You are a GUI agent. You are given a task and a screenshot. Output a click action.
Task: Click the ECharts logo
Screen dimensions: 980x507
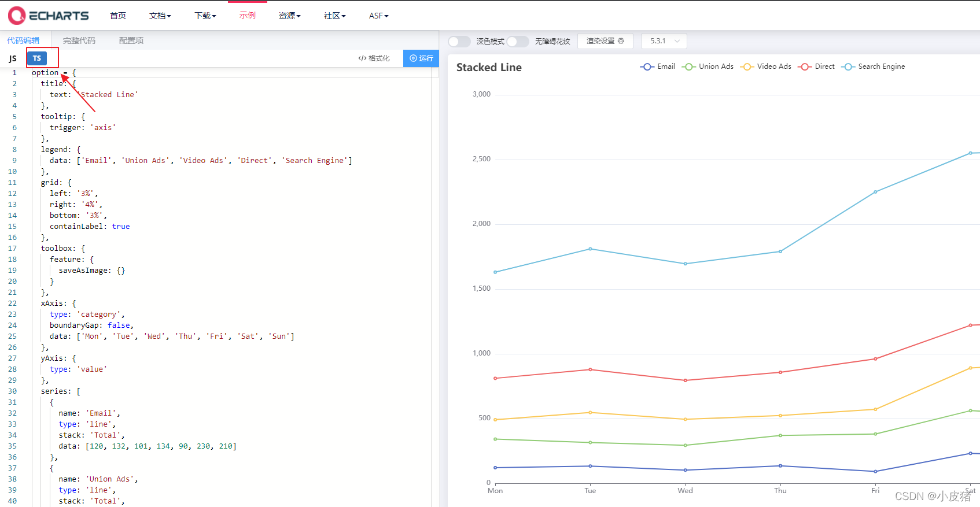49,16
